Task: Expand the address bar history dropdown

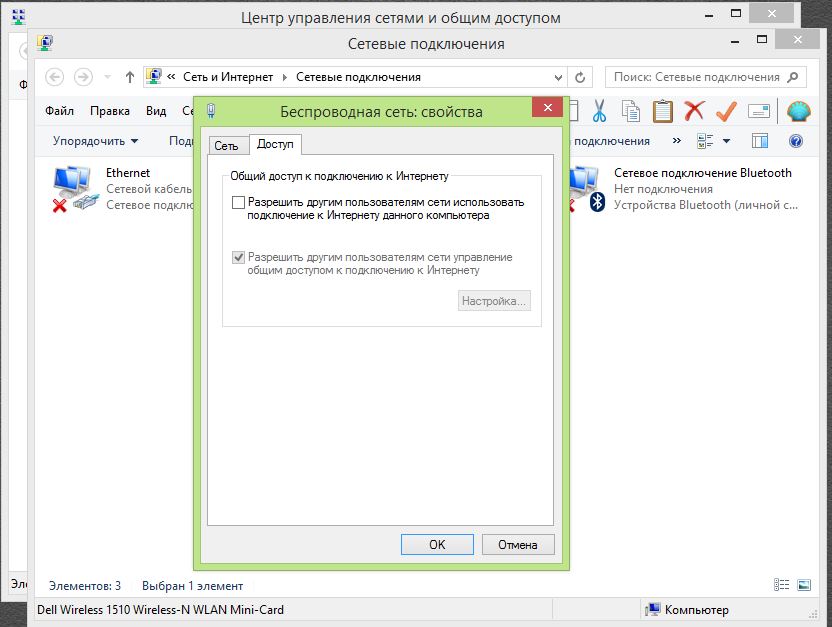Action: (x=558, y=77)
